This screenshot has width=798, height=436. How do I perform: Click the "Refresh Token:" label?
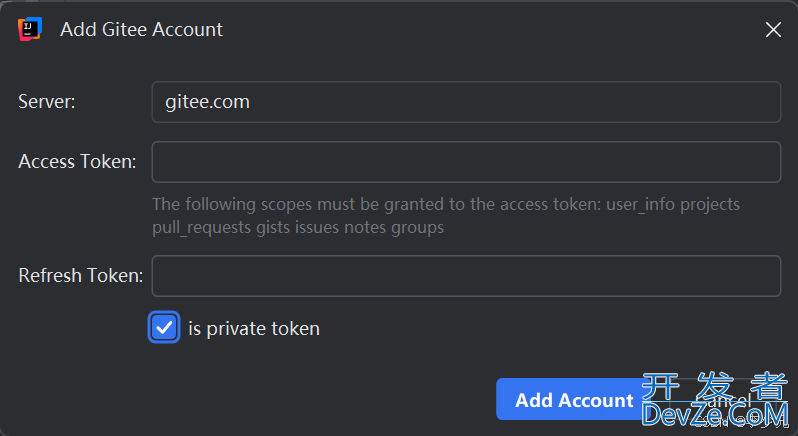(x=80, y=276)
